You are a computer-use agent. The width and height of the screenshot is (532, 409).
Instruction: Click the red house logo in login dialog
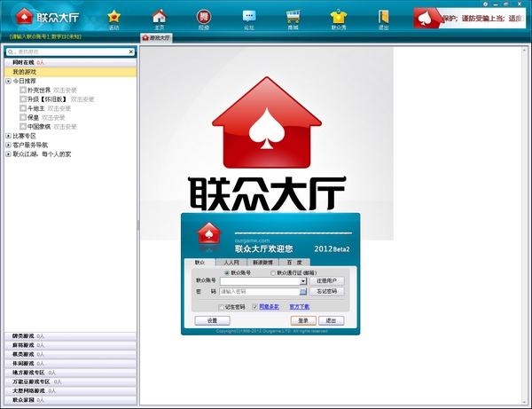click(x=209, y=234)
